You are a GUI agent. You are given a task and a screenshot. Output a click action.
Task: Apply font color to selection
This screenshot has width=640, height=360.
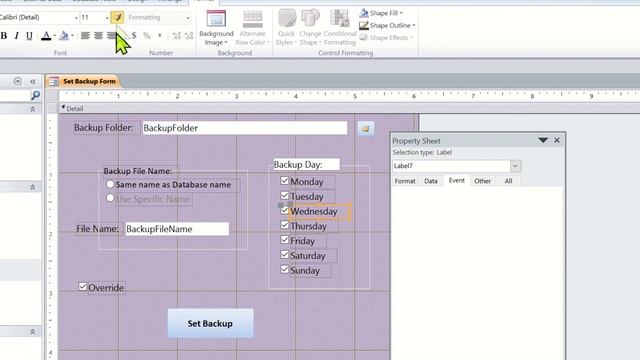pyautogui.click(x=46, y=36)
